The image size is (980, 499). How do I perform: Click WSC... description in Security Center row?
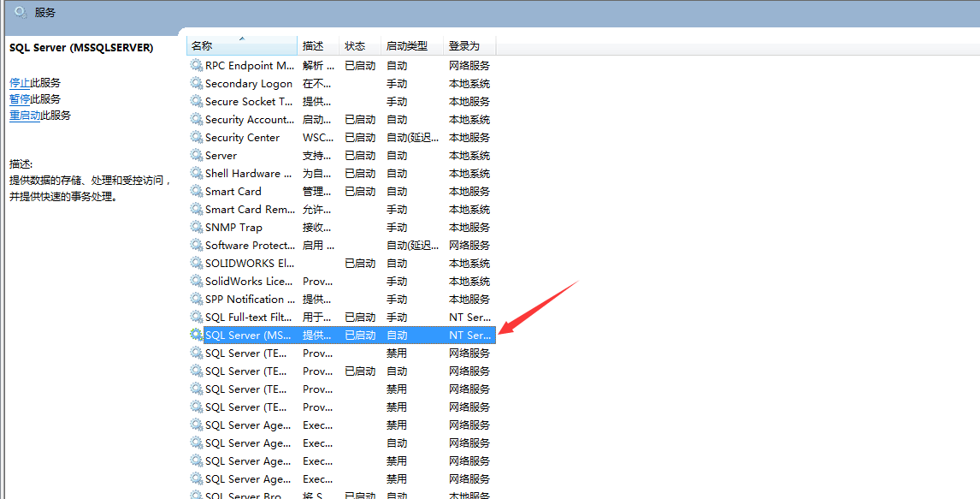[x=318, y=138]
